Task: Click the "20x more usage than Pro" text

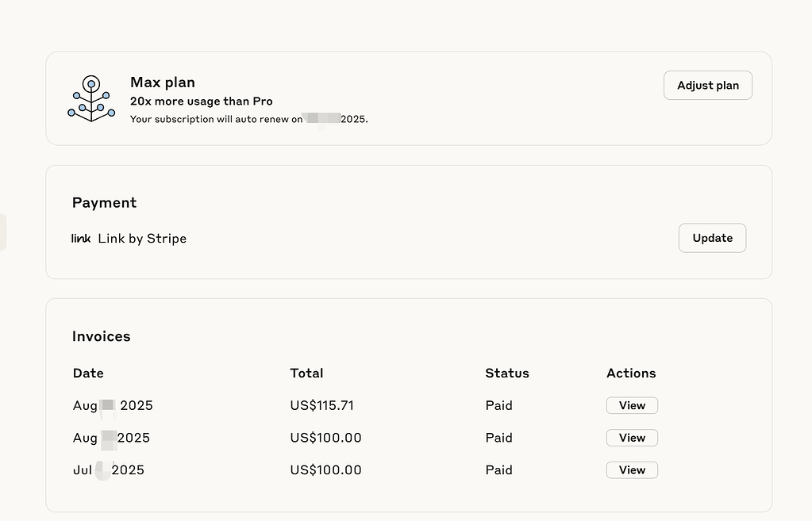Action: pos(202,102)
